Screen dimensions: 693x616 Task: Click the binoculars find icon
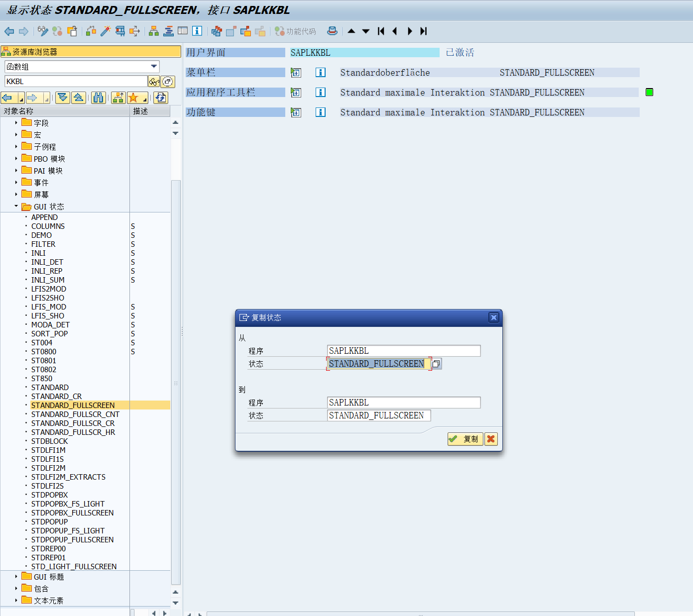99,98
